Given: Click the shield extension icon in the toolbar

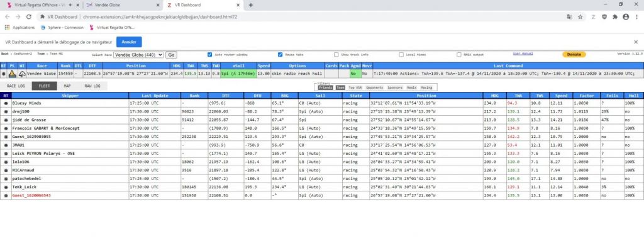Looking at the screenshot, I should click(x=604, y=17).
